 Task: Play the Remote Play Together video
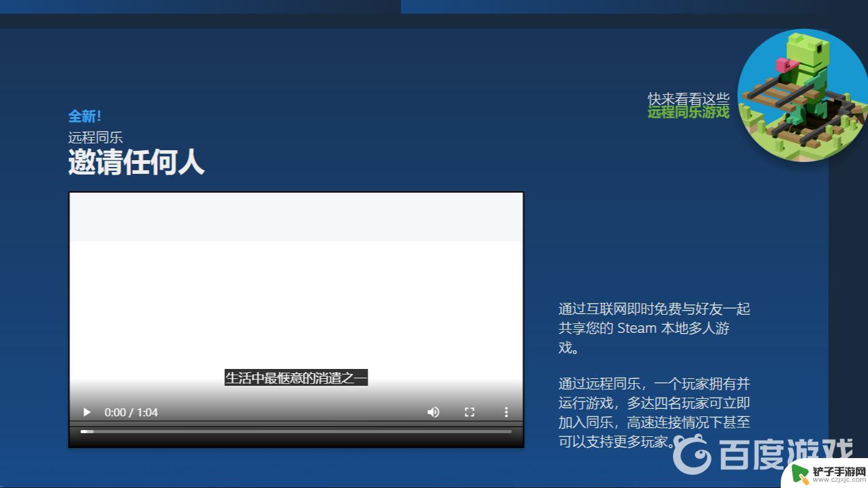click(x=87, y=412)
